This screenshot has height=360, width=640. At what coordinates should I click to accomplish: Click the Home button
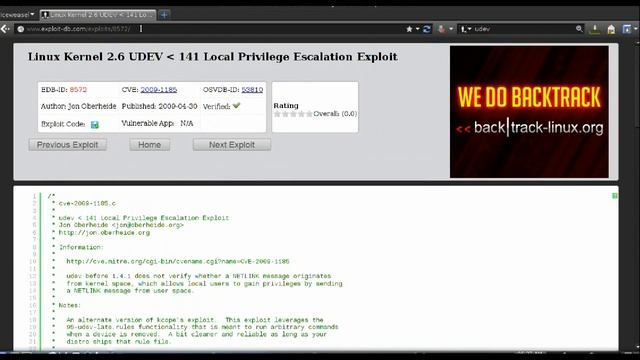click(149, 145)
